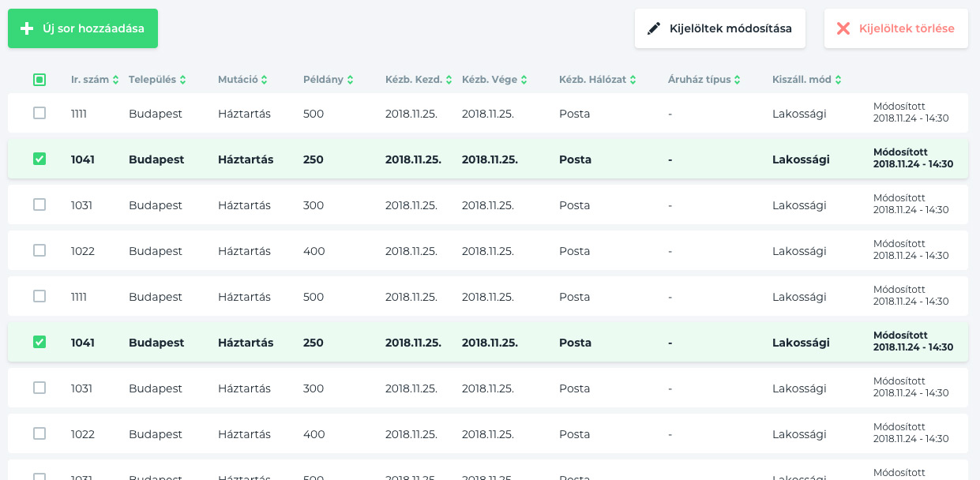980x480 pixels.
Task: Click Példány value '300' in the second 1031 row
Action: pyautogui.click(x=314, y=388)
